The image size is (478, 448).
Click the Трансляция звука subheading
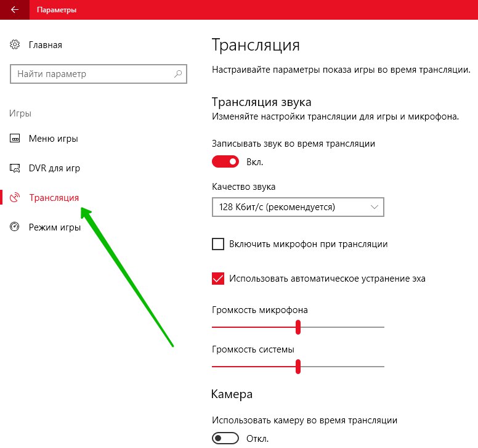[x=261, y=102]
